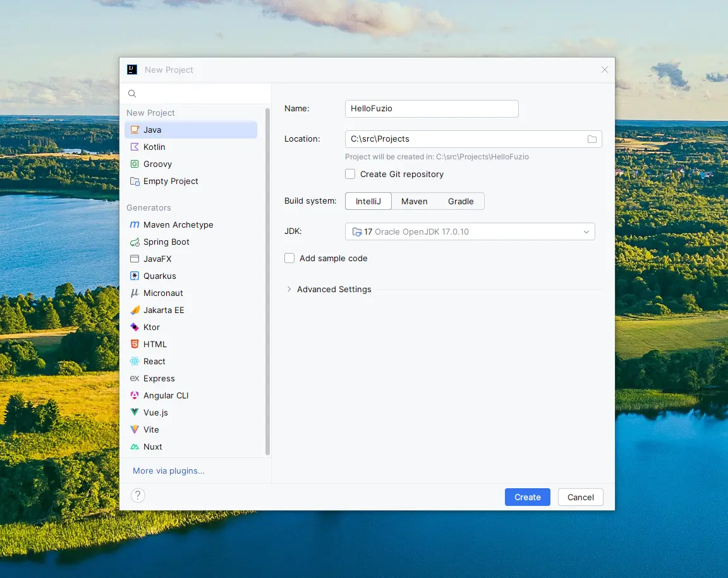Viewport: 728px width, 578px height.
Task: Click the IntelliJ IDEA logo in title bar
Action: point(132,70)
